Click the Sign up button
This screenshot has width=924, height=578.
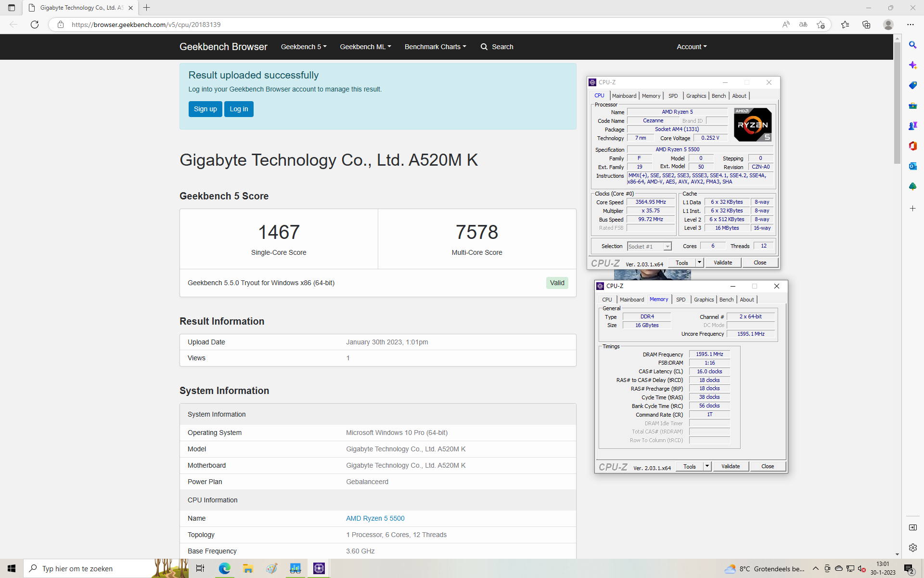pos(205,109)
